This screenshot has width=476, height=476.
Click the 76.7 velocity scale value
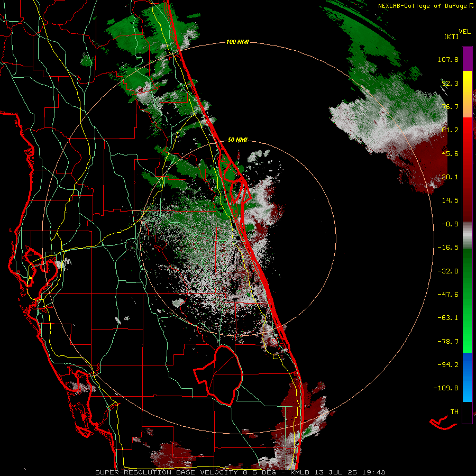pyautogui.click(x=450, y=106)
